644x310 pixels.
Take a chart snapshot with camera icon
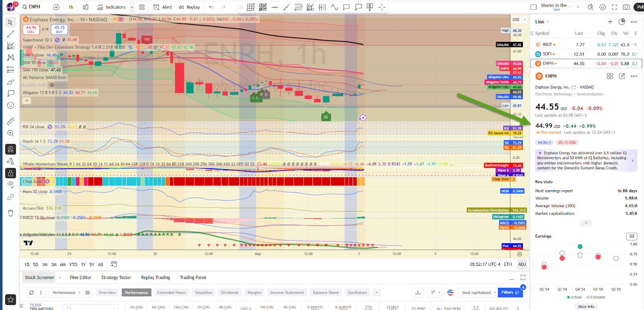pyautogui.click(x=626, y=7)
